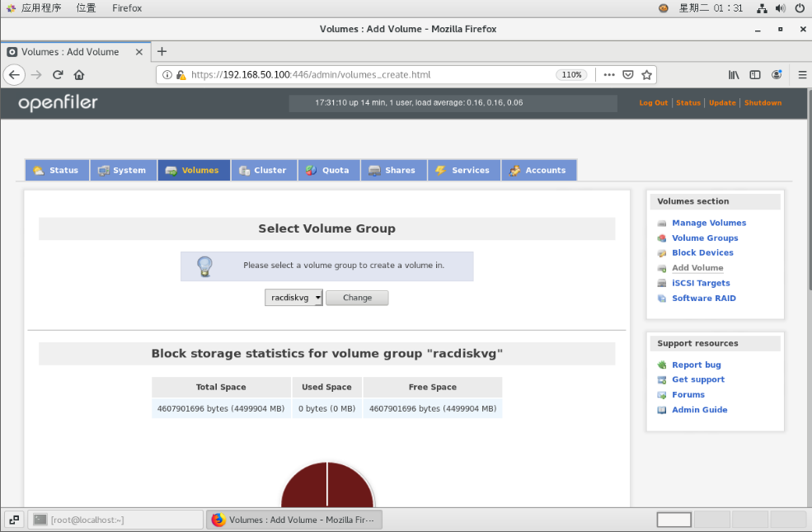Click the openfiler logo
The image size is (812, 532).
pos(58,103)
